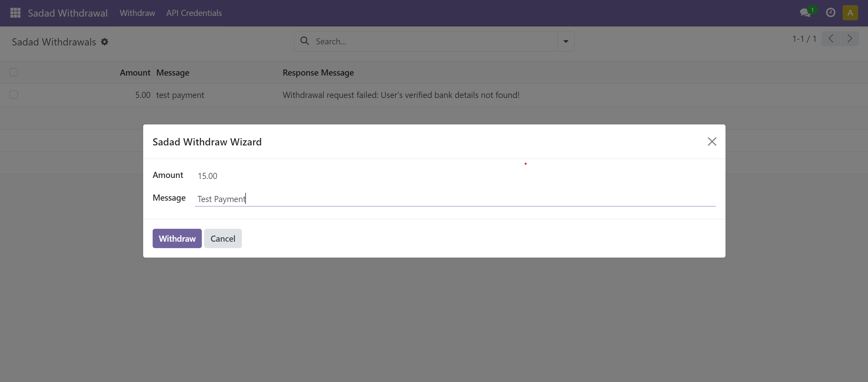Tick the select-all header checkbox

point(14,72)
